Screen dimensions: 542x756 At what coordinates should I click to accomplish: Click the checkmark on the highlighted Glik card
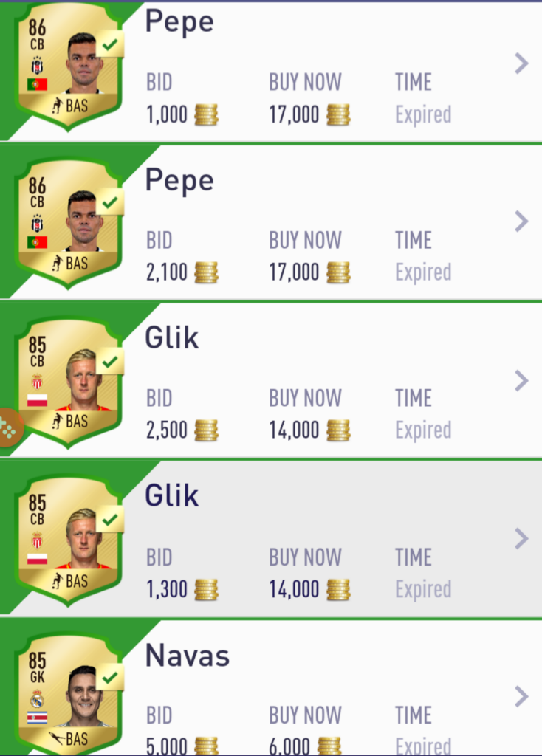click(x=111, y=519)
